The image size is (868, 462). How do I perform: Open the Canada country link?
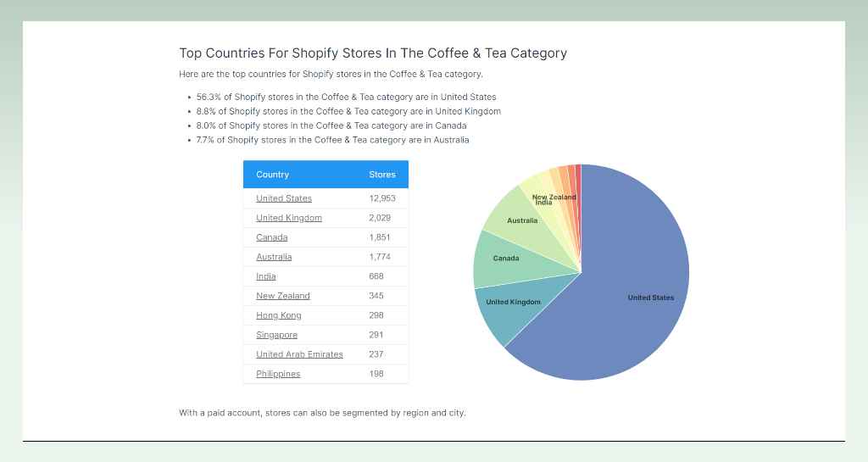pos(271,237)
